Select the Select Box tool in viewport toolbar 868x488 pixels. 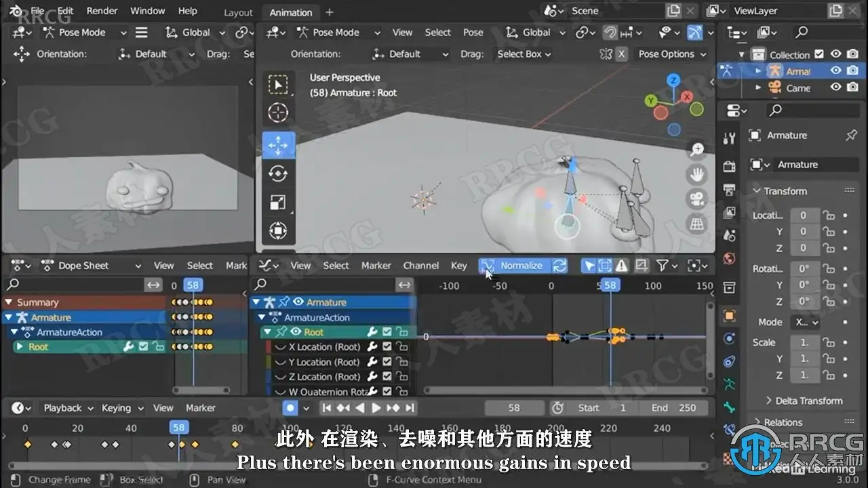277,84
